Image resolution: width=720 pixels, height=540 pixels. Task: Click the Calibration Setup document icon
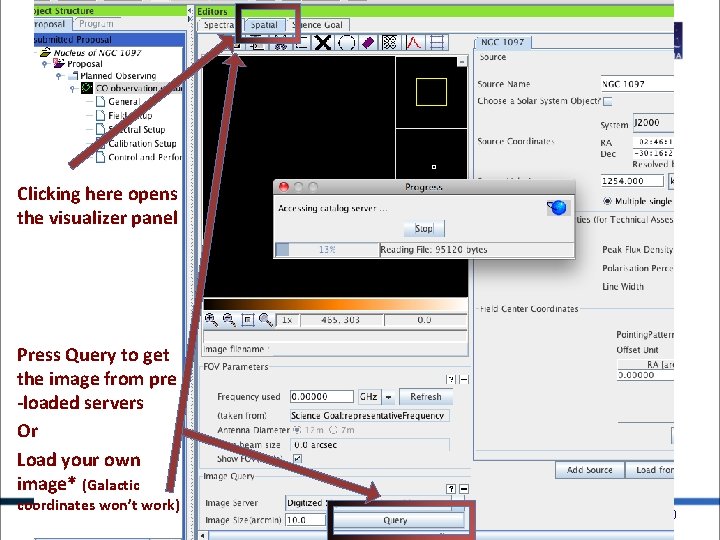click(101, 143)
